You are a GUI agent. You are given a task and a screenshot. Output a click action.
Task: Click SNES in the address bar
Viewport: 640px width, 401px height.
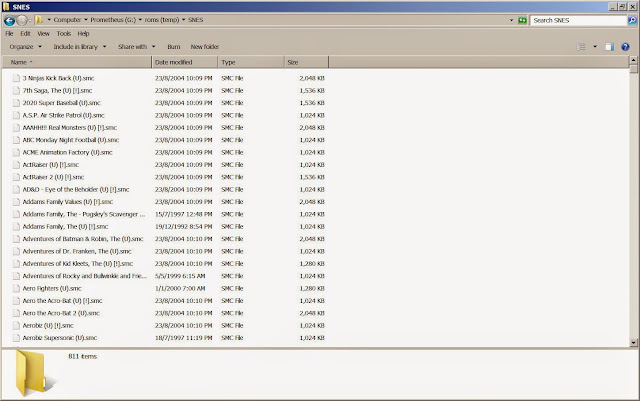click(195, 20)
